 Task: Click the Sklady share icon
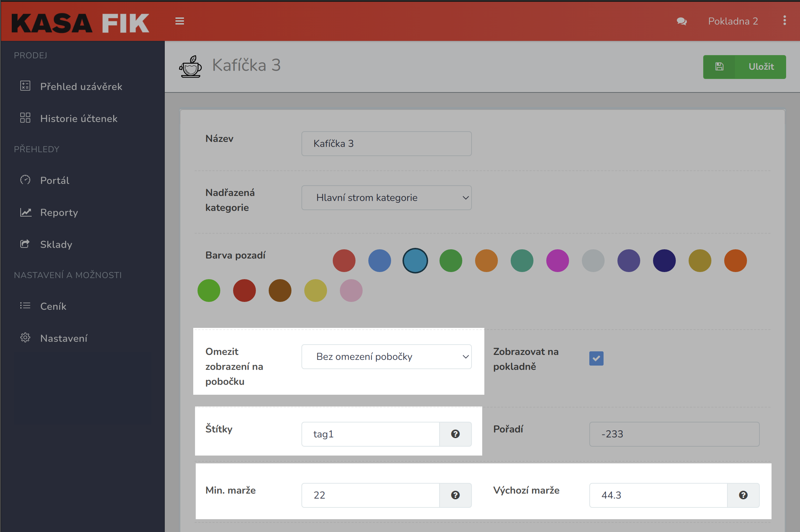[x=25, y=244]
